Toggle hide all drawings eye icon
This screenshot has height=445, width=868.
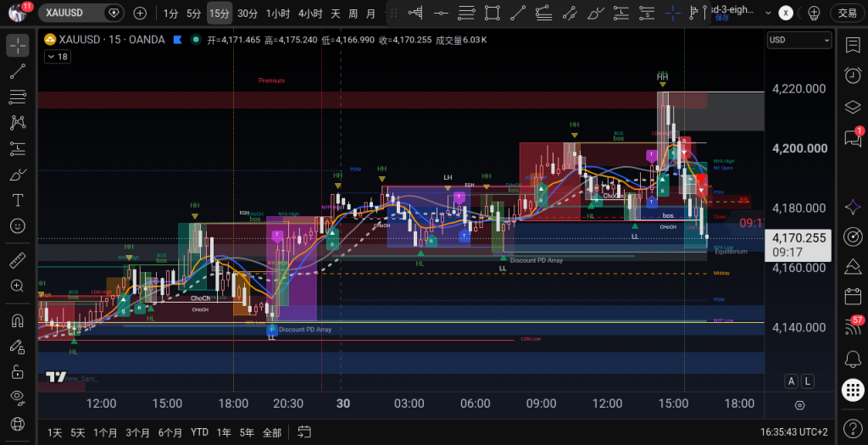pyautogui.click(x=18, y=397)
